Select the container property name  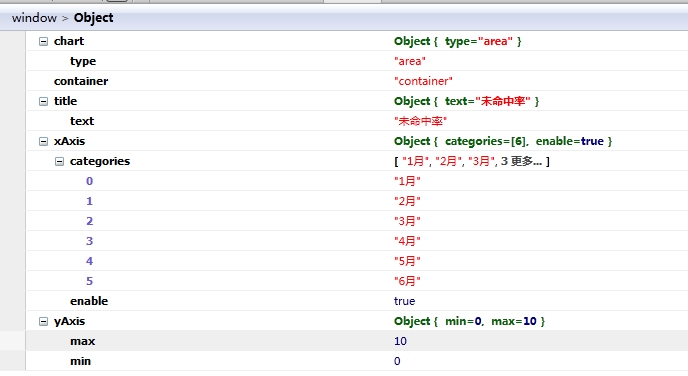[x=81, y=81]
